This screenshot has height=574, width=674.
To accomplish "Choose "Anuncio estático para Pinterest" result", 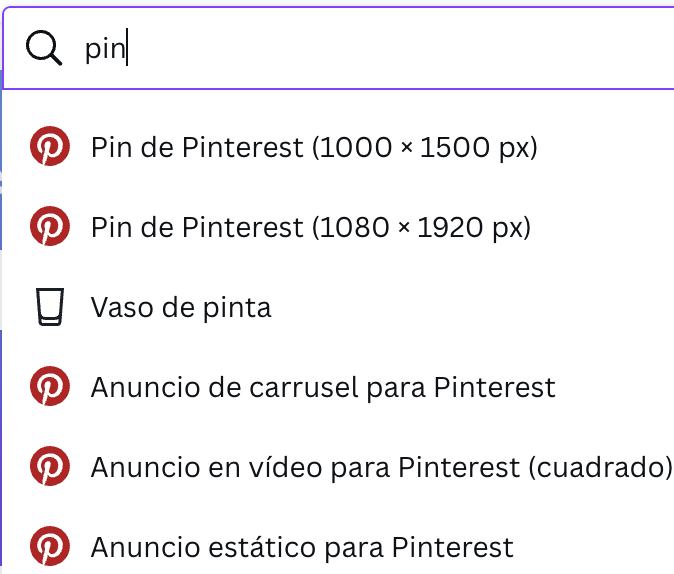I will pos(301,547).
